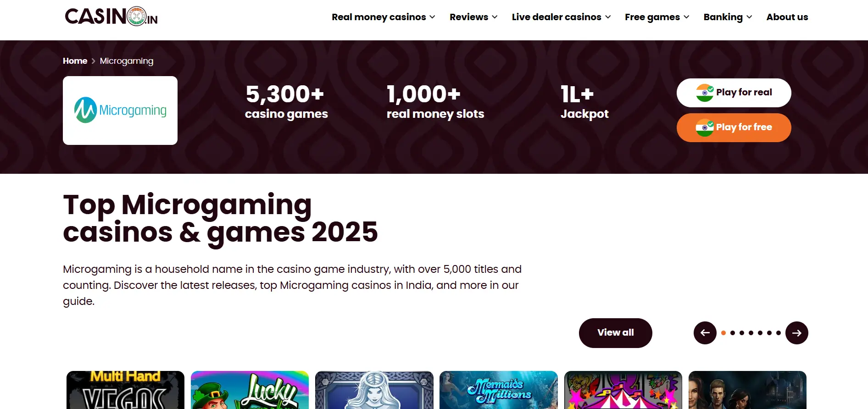Click the Casino.in site logo

tap(111, 16)
